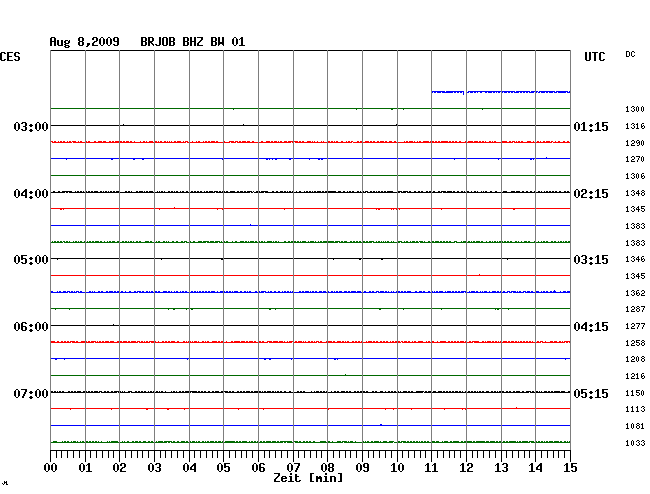Image resolution: width=650 pixels, height=494 pixels.
Task: Select the UTC time label '02:15'
Action: 591,194
